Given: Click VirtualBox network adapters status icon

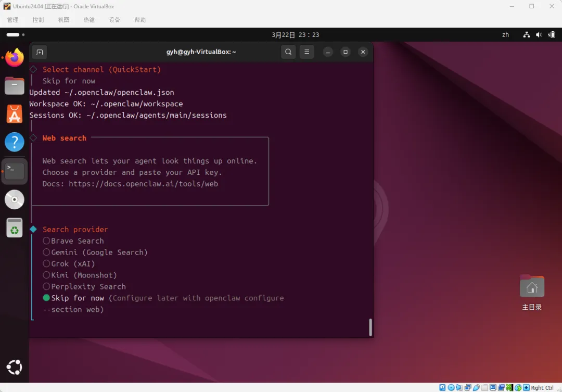Looking at the screenshot, I should click(x=468, y=388).
